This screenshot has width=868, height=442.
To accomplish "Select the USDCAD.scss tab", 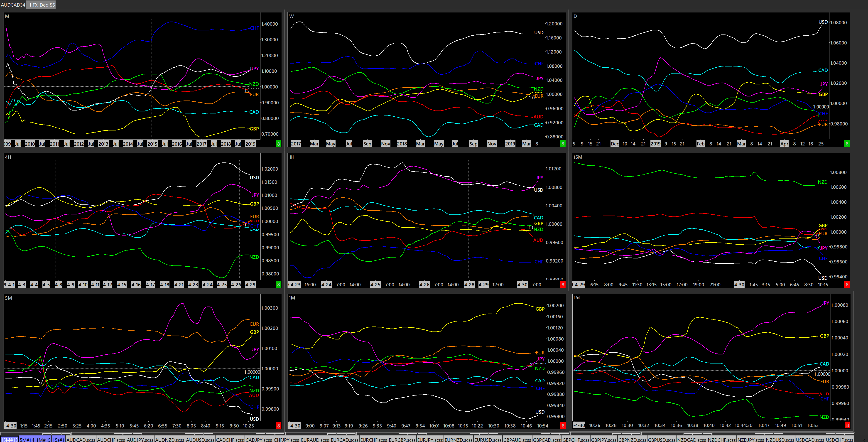I will [810, 440].
